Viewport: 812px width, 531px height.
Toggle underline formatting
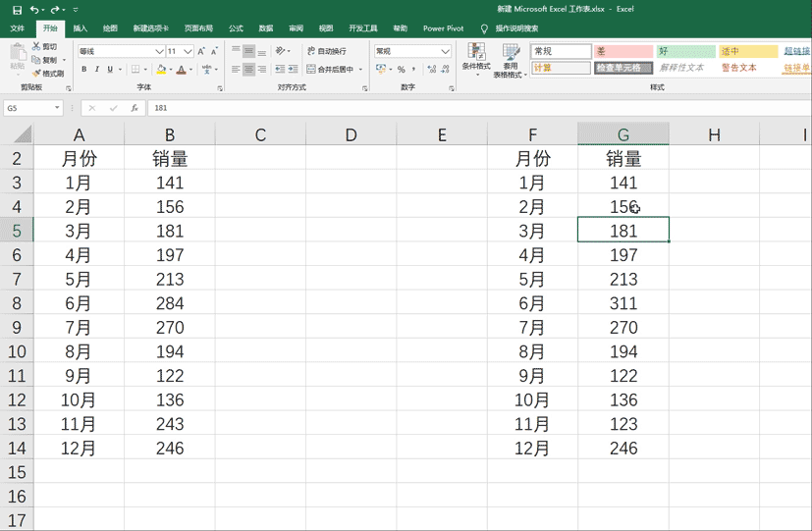tap(110, 69)
